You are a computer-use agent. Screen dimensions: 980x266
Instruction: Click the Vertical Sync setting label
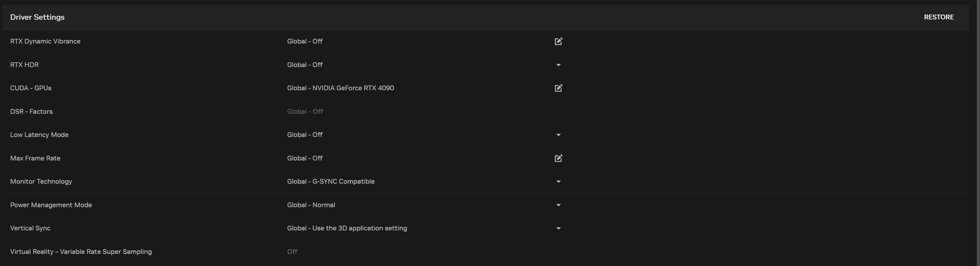click(30, 228)
